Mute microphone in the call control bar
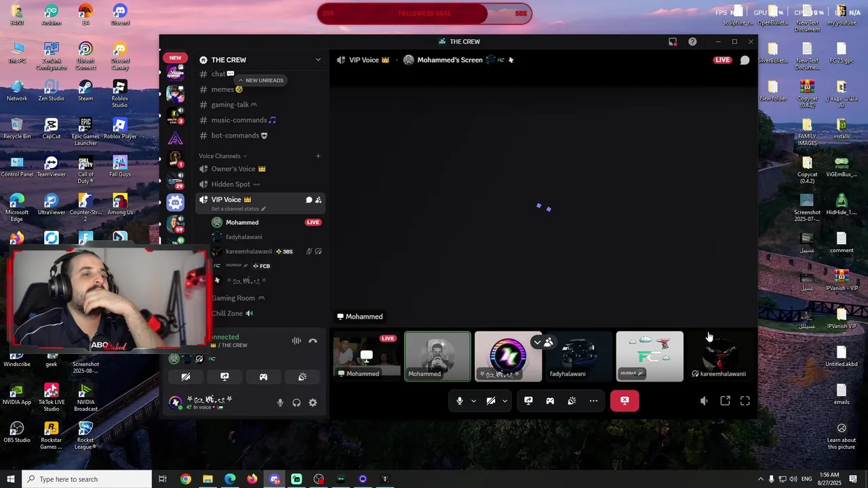The image size is (868, 488). (460, 401)
